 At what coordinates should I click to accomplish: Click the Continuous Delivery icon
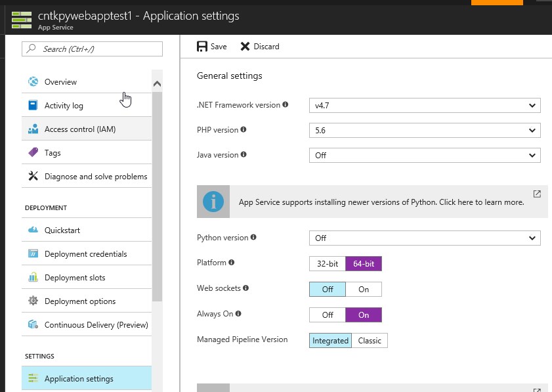click(33, 324)
